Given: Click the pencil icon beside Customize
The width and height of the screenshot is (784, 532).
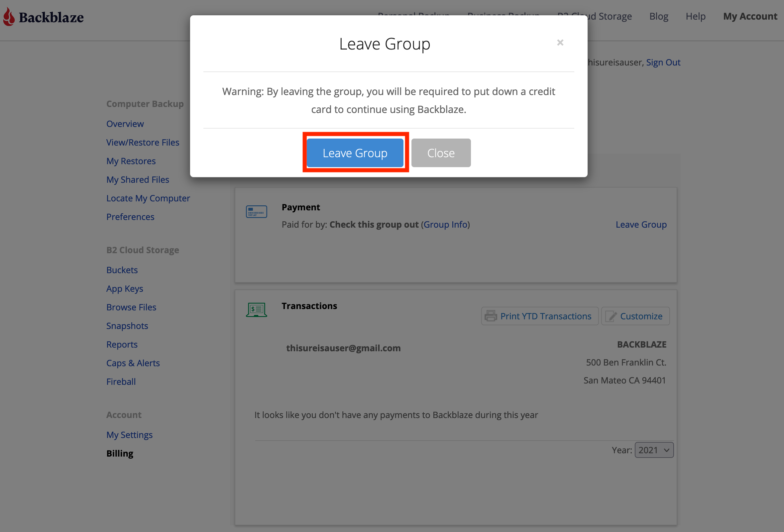Looking at the screenshot, I should [611, 316].
